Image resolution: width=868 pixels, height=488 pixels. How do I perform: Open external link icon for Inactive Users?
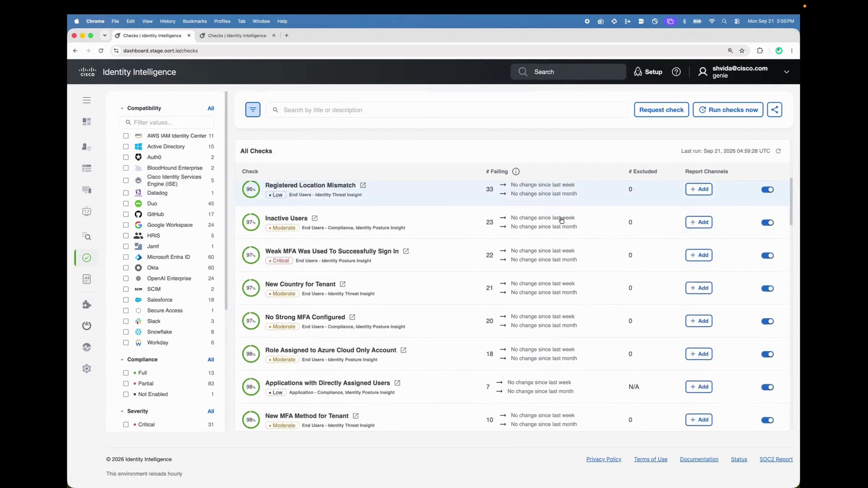pyautogui.click(x=315, y=218)
